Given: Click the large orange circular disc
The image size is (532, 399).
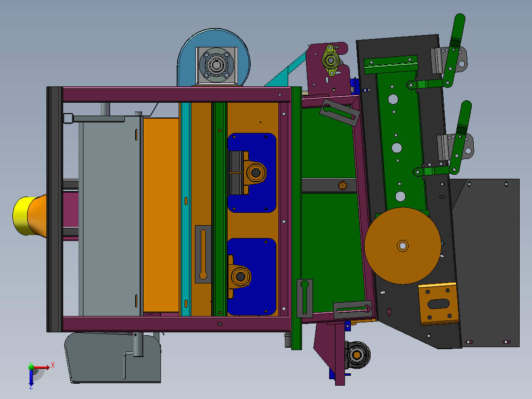Looking at the screenshot, I should pos(403,245).
